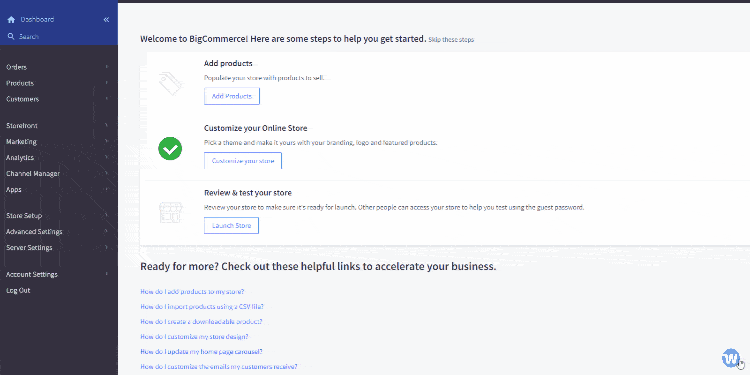The image size is (750, 375).
Task: Click the Dashboard home icon
Action: 11,20
